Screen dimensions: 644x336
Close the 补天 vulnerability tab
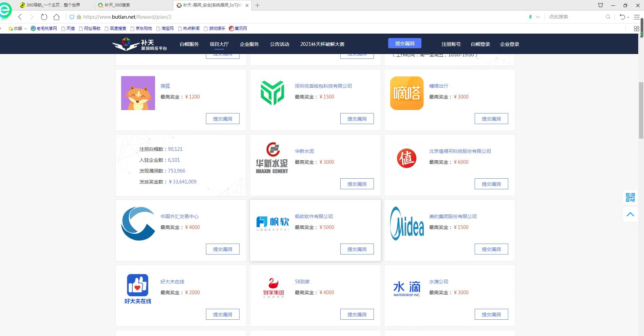coord(247,5)
